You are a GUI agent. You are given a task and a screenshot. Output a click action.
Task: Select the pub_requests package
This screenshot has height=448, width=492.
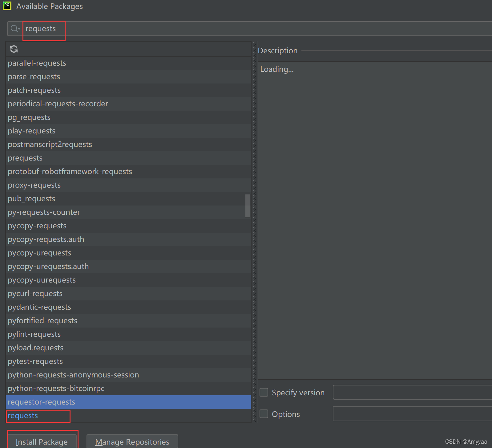pyautogui.click(x=128, y=199)
